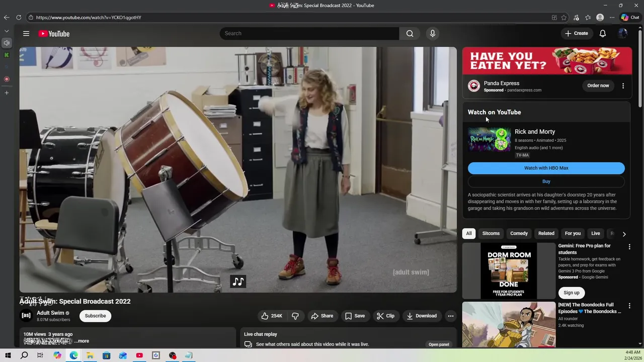The height and width of the screenshot is (362, 644).
Task: Go to YouTube home via logo
Action: point(54,34)
